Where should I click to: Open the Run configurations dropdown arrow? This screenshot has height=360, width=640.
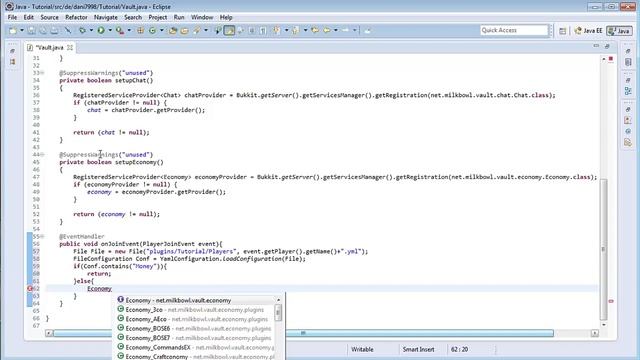coord(110,31)
